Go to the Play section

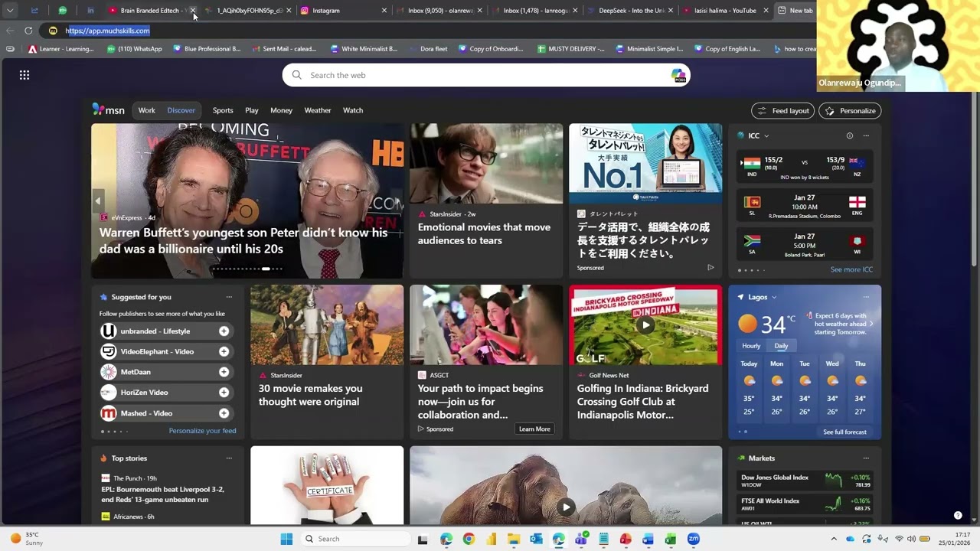tap(252, 110)
